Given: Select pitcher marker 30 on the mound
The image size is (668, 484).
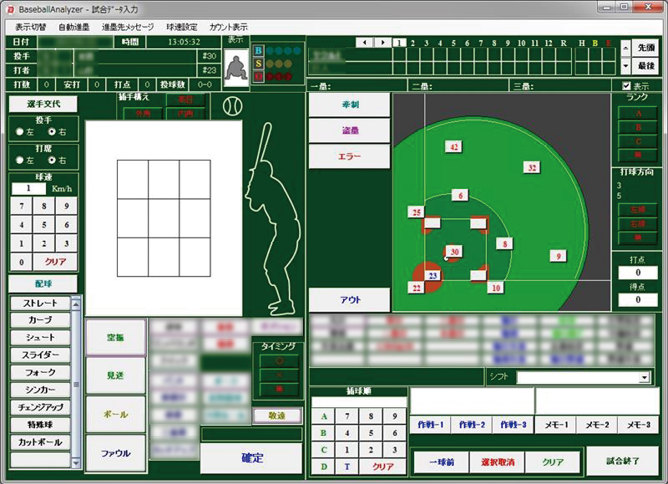Looking at the screenshot, I should (x=454, y=252).
